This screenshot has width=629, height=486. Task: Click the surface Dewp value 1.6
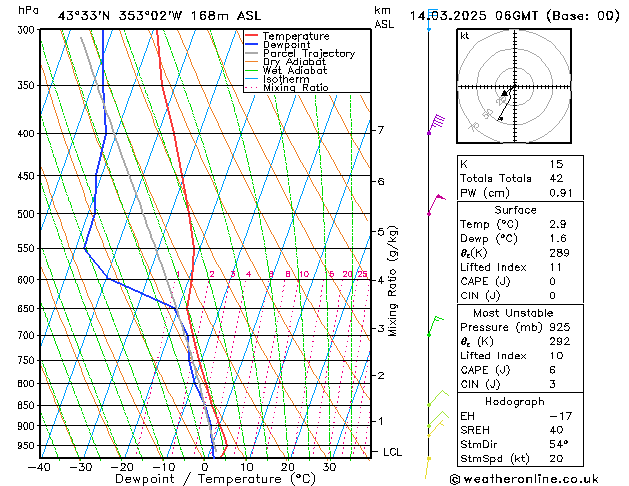pos(558,239)
